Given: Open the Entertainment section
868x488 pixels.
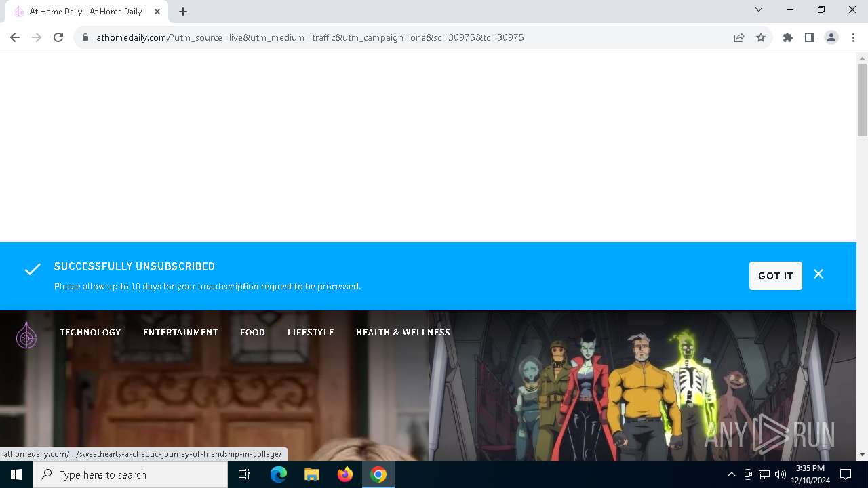Looking at the screenshot, I should point(180,332).
